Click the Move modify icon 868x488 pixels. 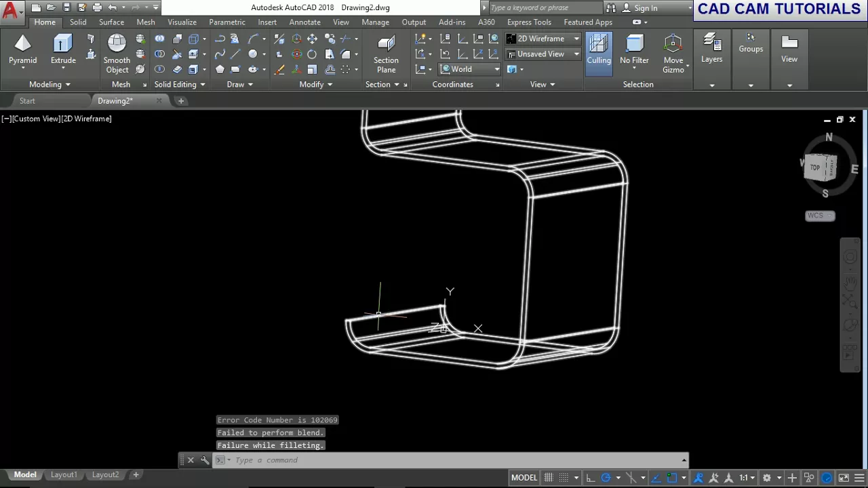click(312, 39)
